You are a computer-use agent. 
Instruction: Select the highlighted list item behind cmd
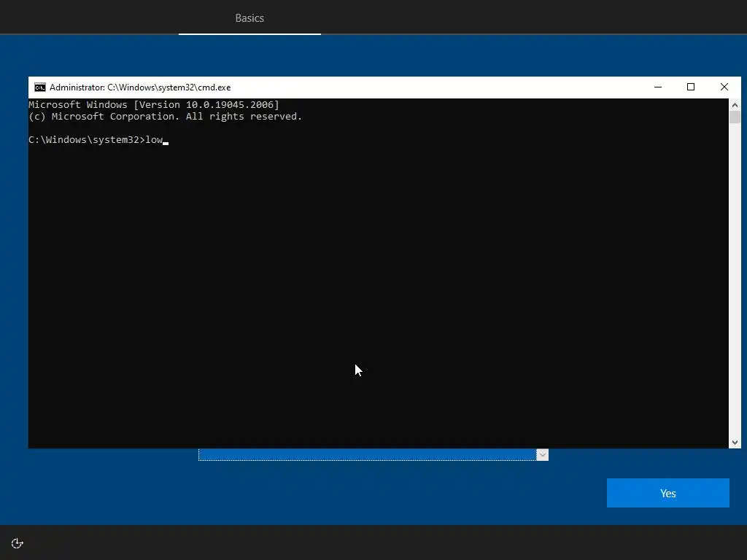368,455
